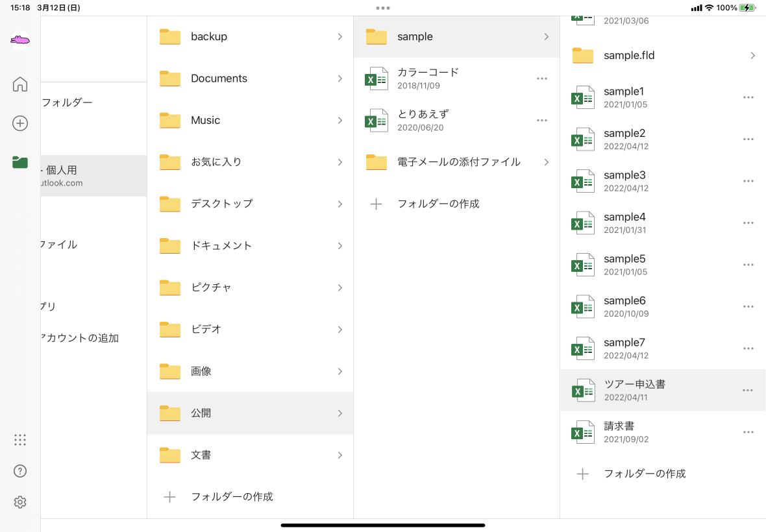Tap the Help question mark icon
The width and height of the screenshot is (766, 532).
tap(20, 471)
